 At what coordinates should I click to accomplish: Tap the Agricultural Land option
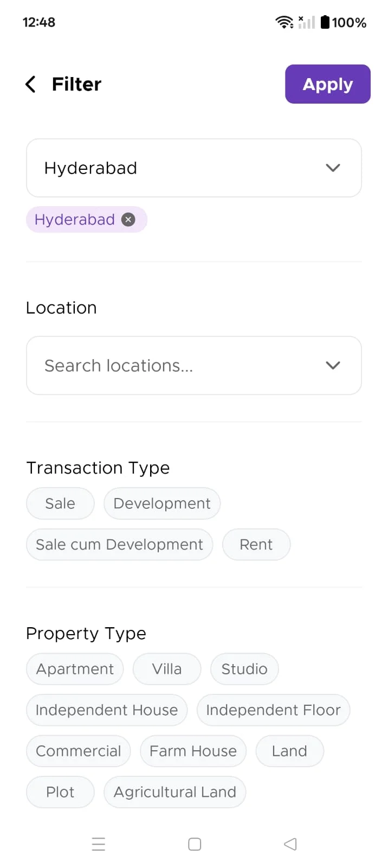174,792
